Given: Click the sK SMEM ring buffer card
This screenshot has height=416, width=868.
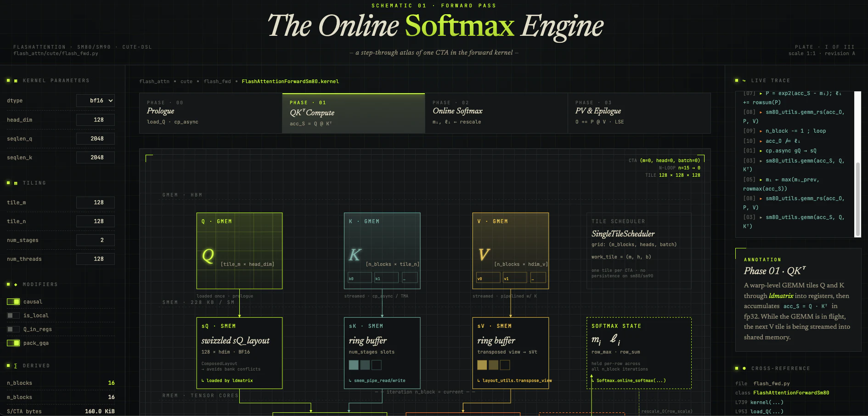Looking at the screenshot, I should [382, 353].
